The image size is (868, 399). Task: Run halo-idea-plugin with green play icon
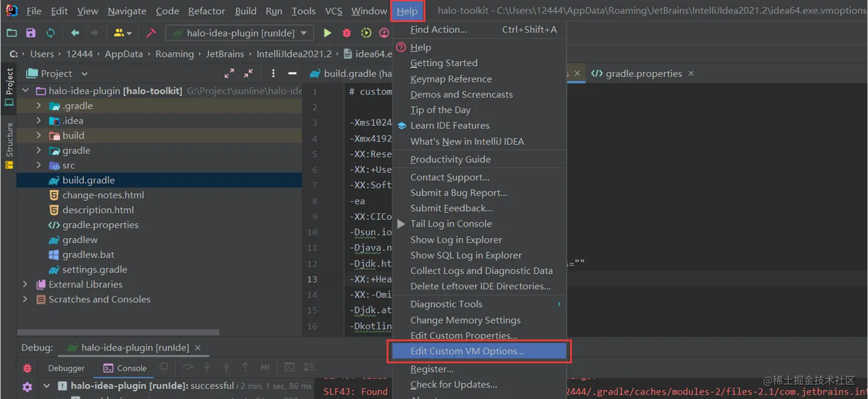[x=327, y=33]
